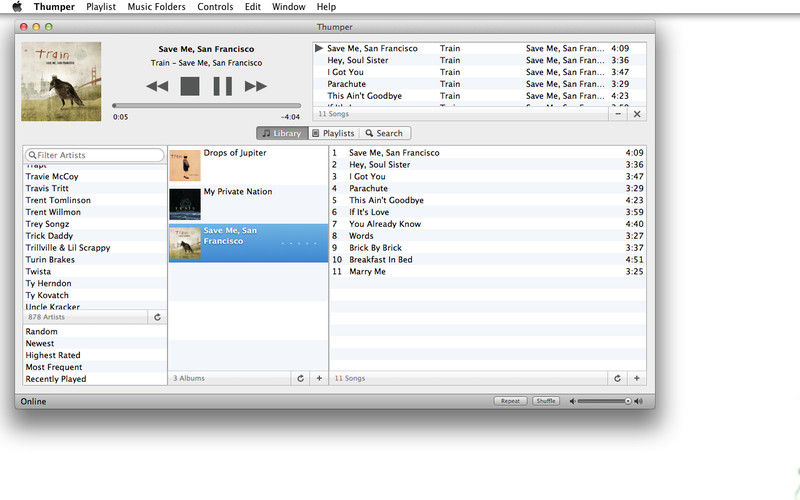The image size is (800, 500).
Task: Stop playback with the square stop button
Action: (x=190, y=86)
